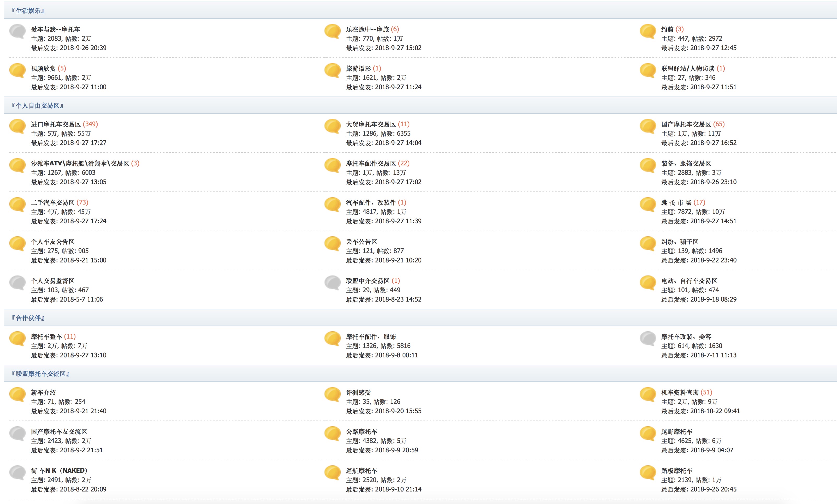The image size is (837, 504).
Task: Open the 约骑 forum link
Action: (667, 29)
